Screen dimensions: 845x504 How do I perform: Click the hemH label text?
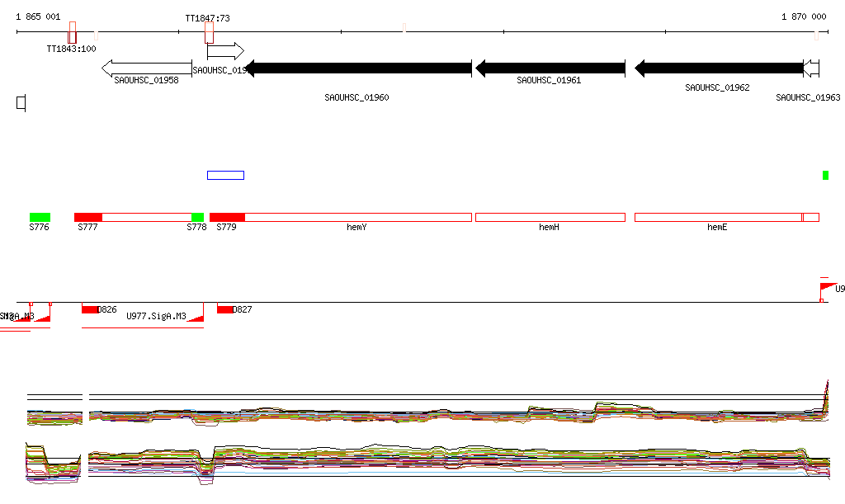(x=549, y=227)
